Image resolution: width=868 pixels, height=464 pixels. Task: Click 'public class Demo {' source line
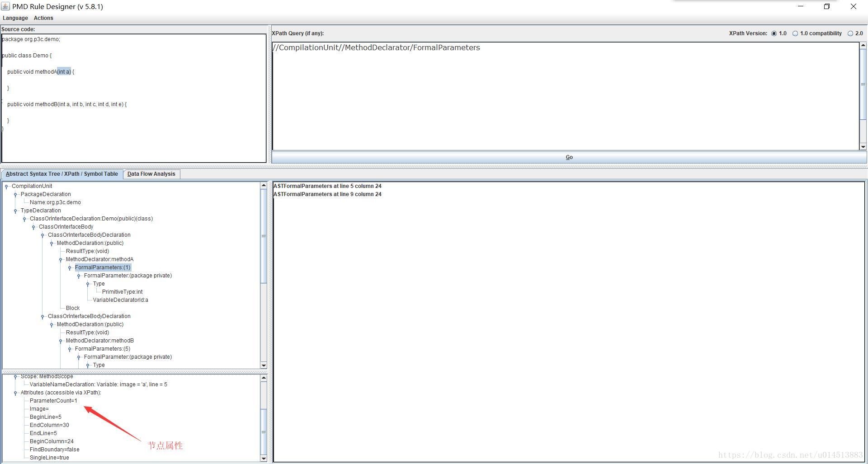pos(27,56)
